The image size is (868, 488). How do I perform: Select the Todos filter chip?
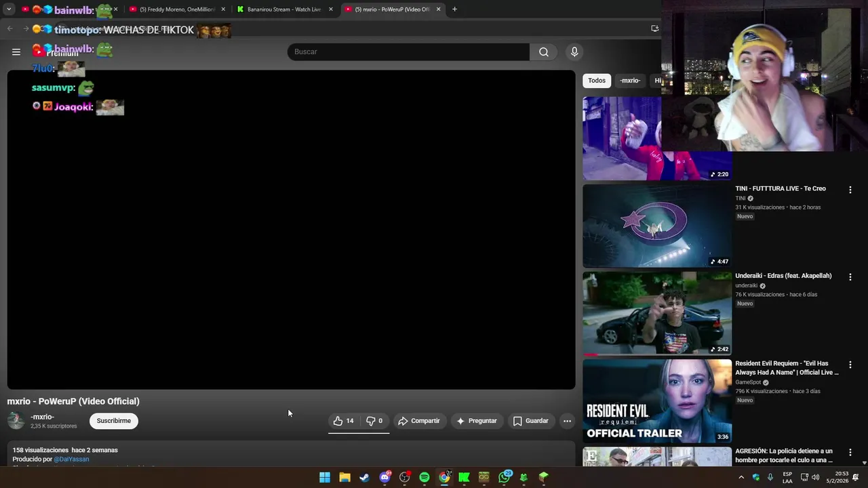coord(597,81)
